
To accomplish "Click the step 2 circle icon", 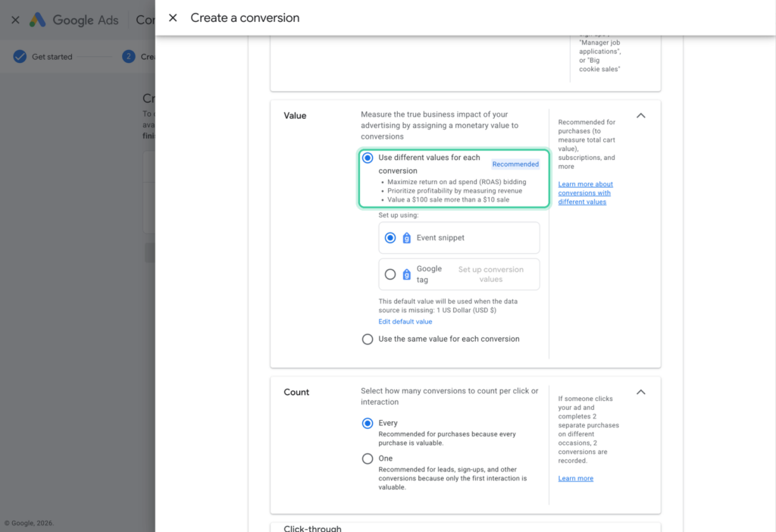I will click(x=129, y=56).
